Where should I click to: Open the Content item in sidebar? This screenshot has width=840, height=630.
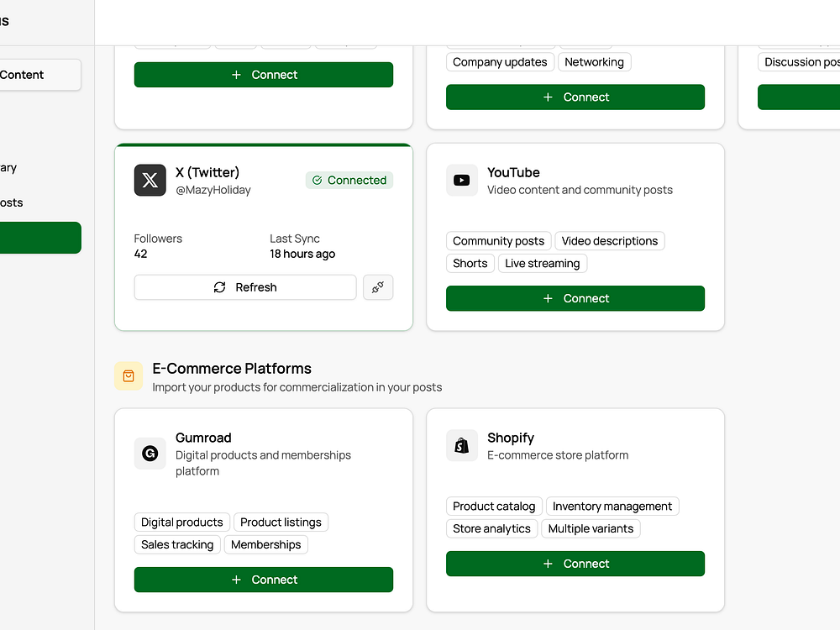pyautogui.click(x=34, y=75)
